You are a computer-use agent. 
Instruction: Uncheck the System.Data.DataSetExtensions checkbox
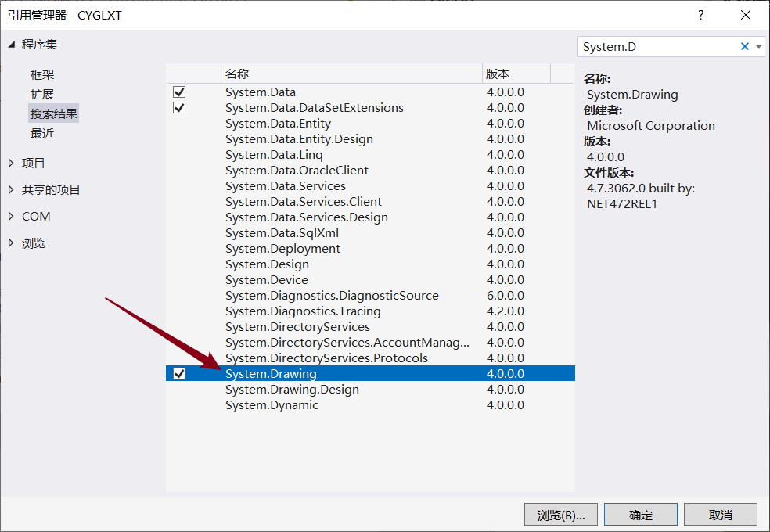pos(179,108)
